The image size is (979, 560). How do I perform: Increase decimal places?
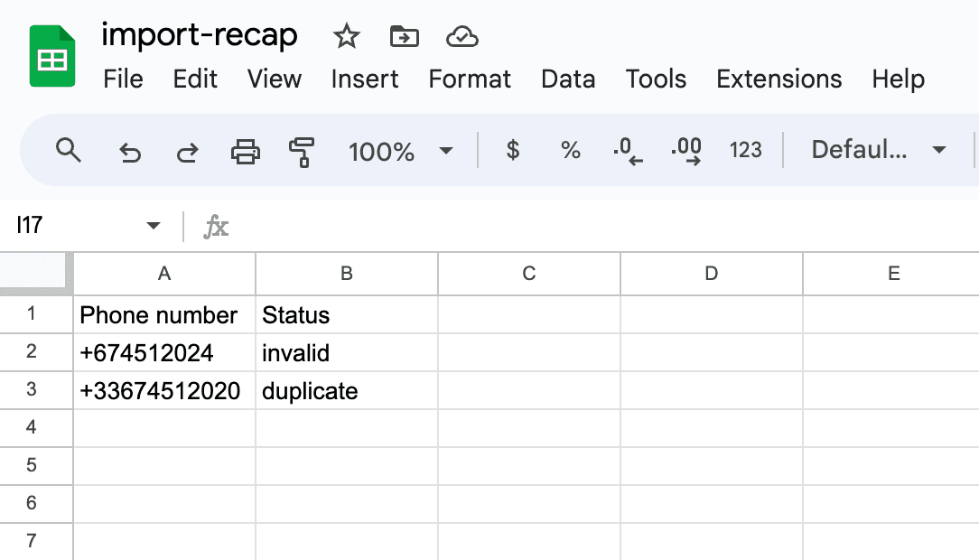click(x=687, y=150)
